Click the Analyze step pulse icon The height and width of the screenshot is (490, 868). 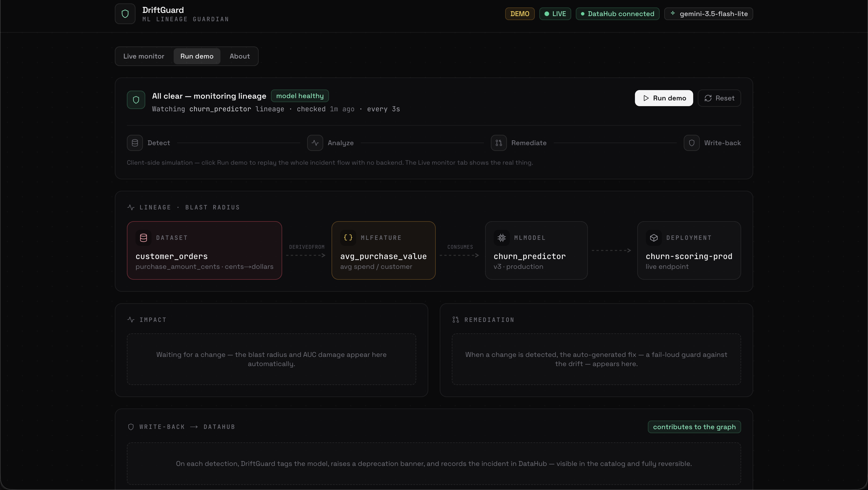tap(315, 143)
